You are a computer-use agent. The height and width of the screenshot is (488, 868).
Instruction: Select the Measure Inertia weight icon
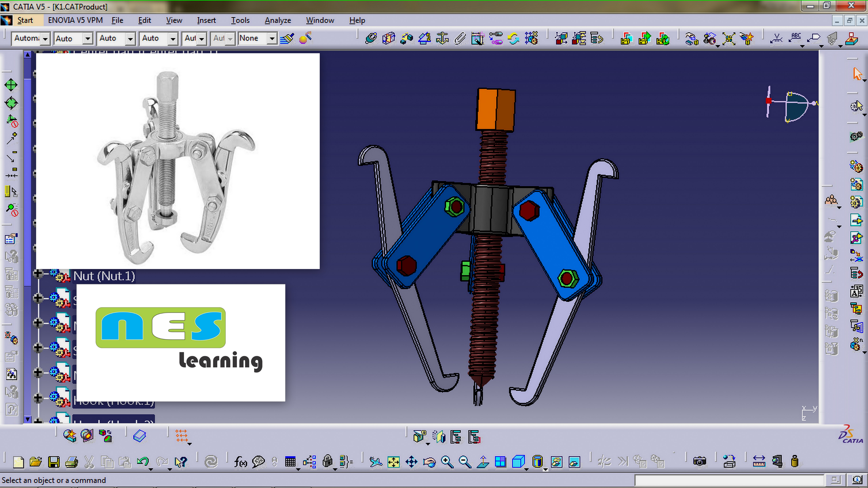point(795,462)
